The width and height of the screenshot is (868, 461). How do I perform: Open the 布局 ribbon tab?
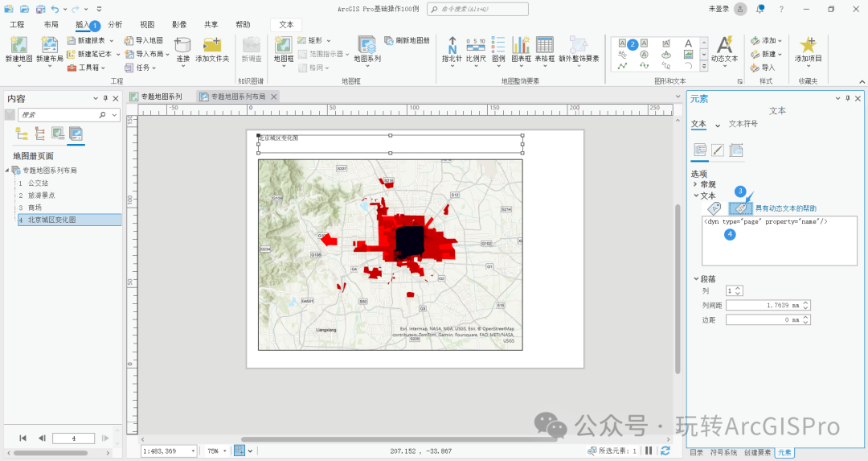[51, 24]
